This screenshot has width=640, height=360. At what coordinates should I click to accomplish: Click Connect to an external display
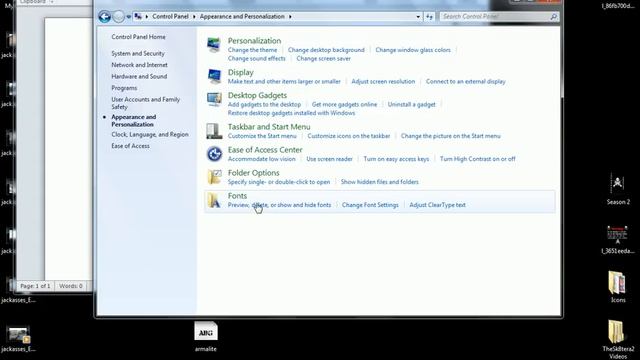point(466,81)
